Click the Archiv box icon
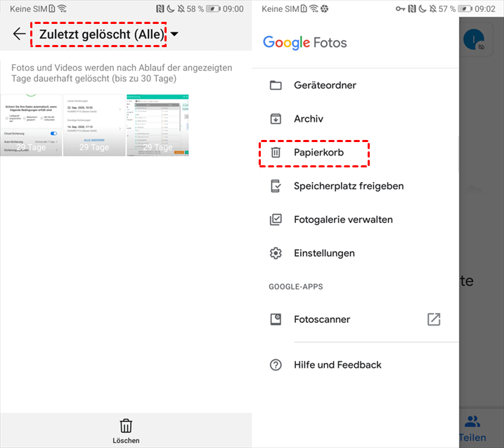 click(276, 119)
